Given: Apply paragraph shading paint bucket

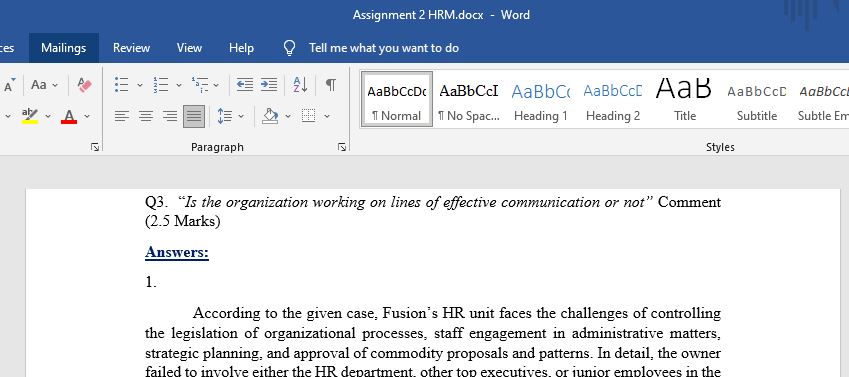Looking at the screenshot, I should pyautogui.click(x=270, y=116).
